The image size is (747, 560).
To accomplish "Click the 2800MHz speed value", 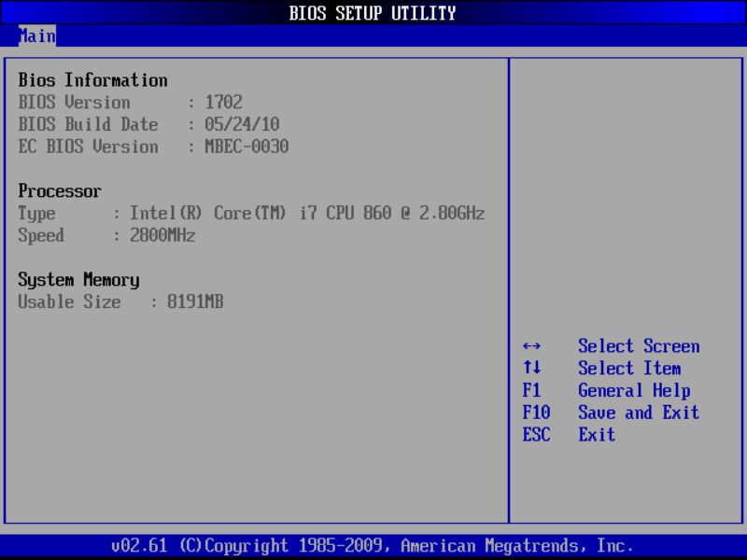I will tap(162, 235).
